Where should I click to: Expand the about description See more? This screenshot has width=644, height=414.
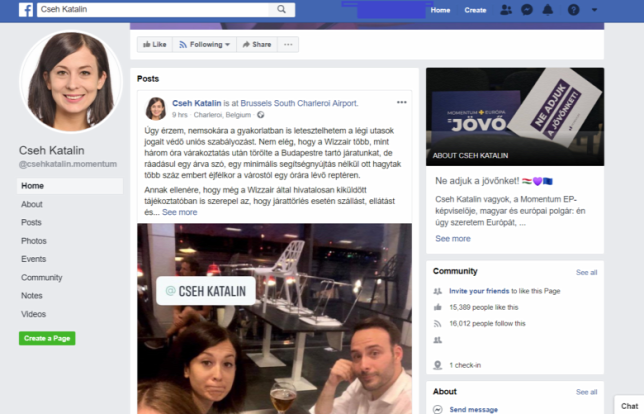(x=453, y=239)
